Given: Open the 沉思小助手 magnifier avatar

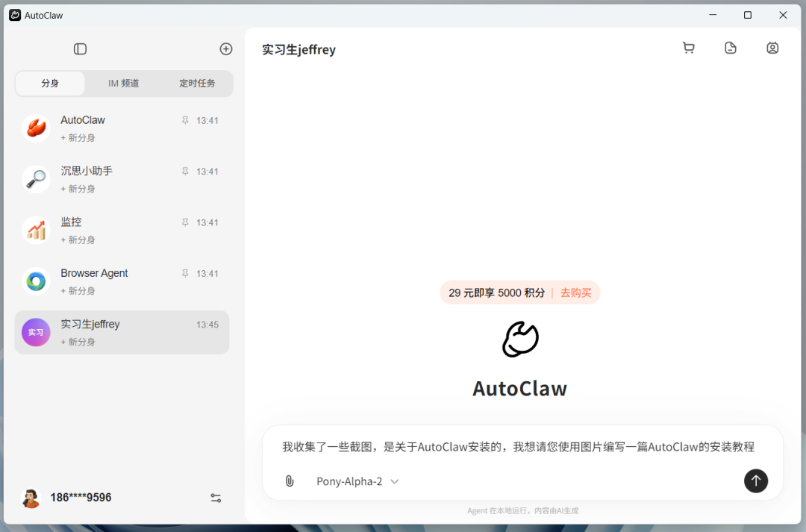Looking at the screenshot, I should 36,179.
